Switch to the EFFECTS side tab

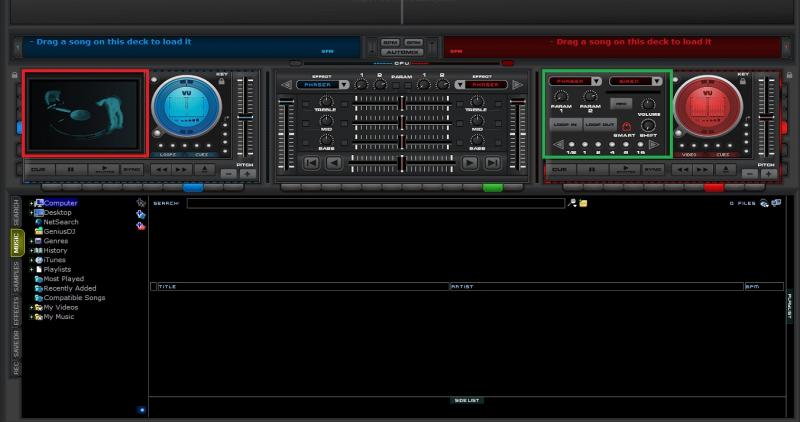16,311
